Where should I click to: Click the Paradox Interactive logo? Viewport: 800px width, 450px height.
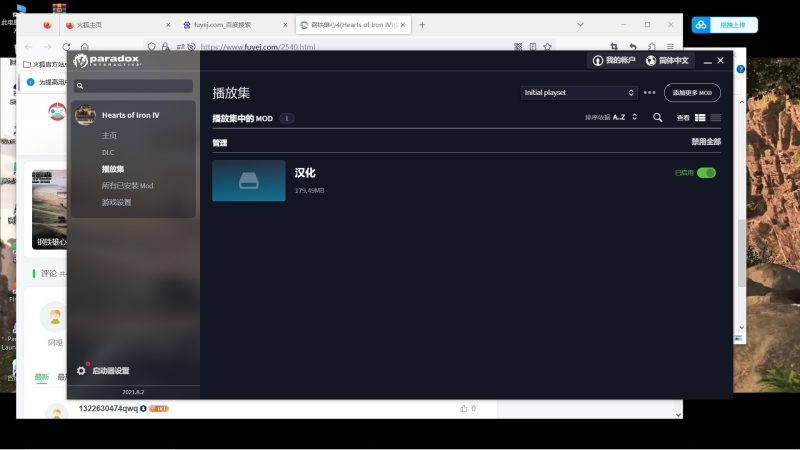click(x=106, y=61)
